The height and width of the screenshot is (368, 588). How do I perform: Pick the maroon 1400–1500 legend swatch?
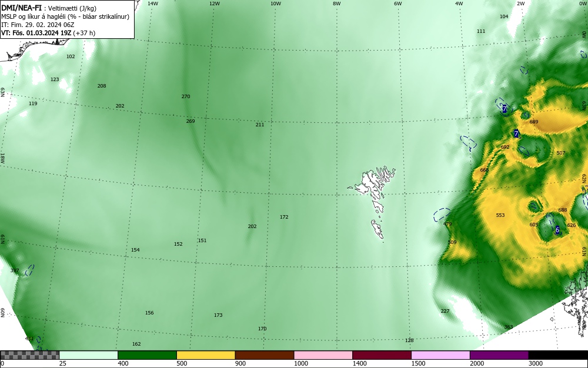click(382, 355)
